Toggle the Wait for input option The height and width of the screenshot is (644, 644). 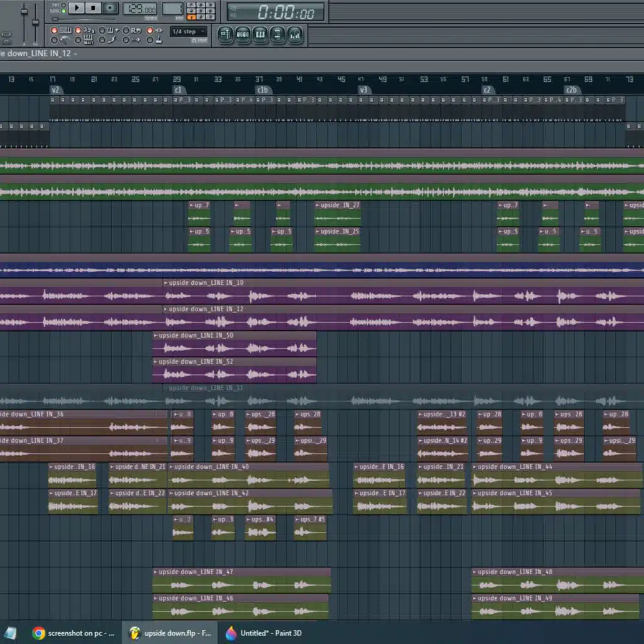pos(79,40)
